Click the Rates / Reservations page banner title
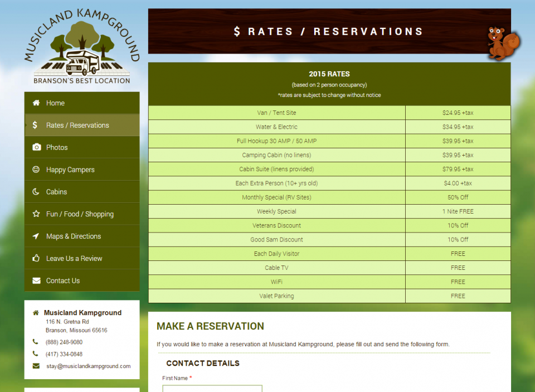This screenshot has height=392, width=535. pos(328,31)
